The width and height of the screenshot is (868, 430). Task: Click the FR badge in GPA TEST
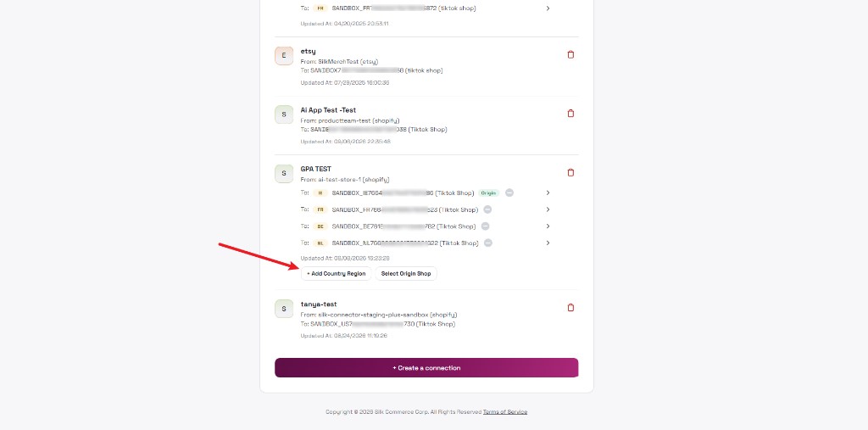[320, 209]
